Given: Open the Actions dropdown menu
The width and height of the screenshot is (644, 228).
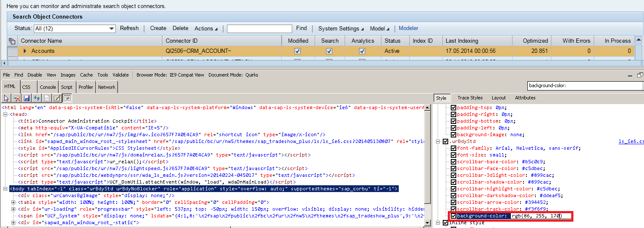Looking at the screenshot, I should click(206, 29).
